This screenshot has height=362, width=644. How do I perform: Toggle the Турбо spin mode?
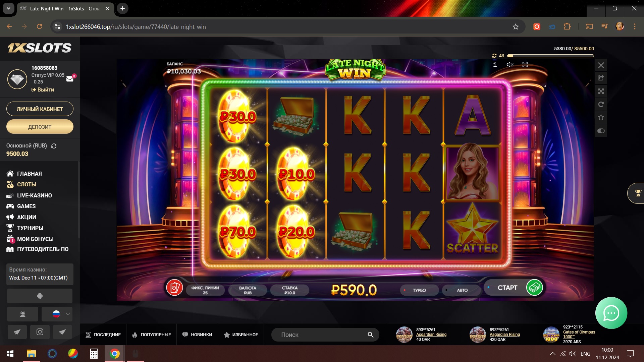419,290
